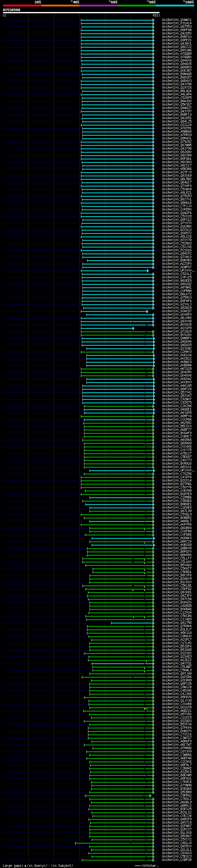The height and width of the screenshot is (868, 197).
Task: Open hit UniRef100_A9PFH8
Action: (176, 30)
